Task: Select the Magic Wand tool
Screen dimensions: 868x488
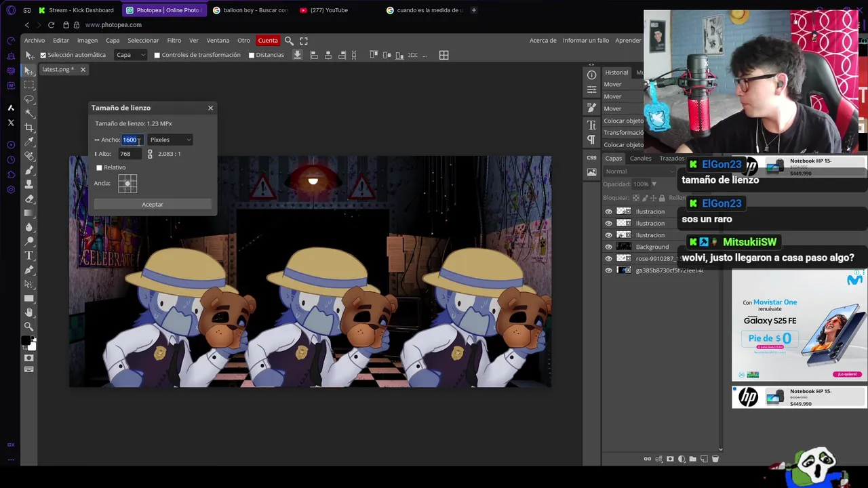Action: tap(28, 113)
